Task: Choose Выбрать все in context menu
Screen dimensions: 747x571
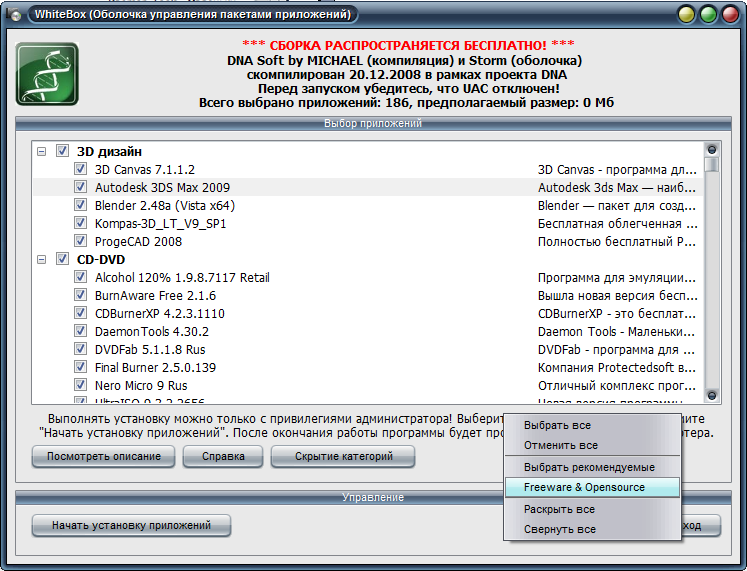Action: click(592, 425)
